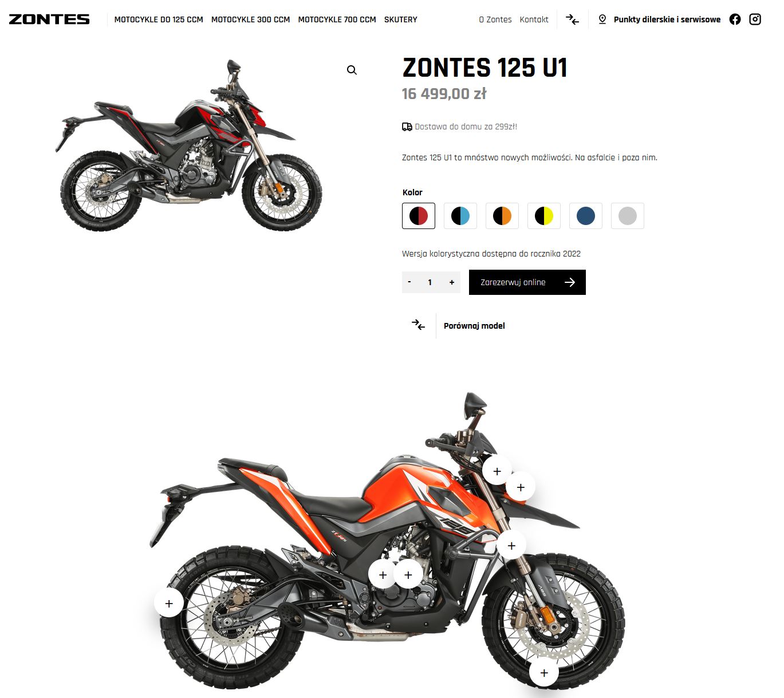Open the front tire bottom plus hotspot
The image size is (784, 698).
544,673
